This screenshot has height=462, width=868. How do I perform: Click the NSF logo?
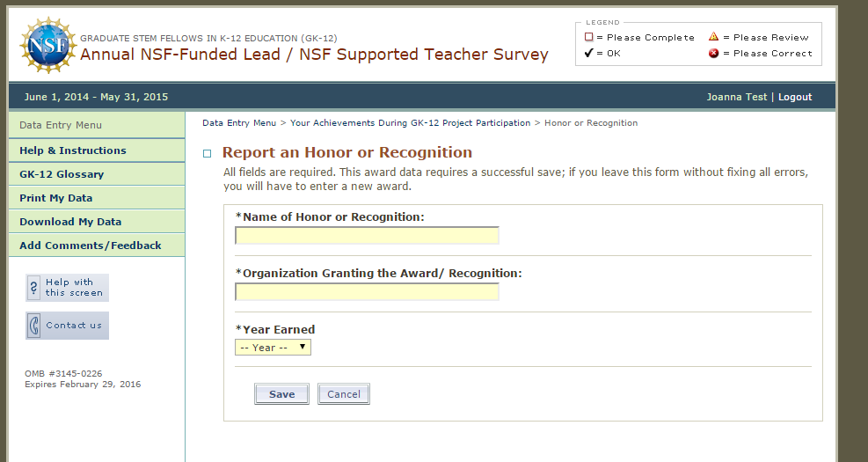(47, 46)
